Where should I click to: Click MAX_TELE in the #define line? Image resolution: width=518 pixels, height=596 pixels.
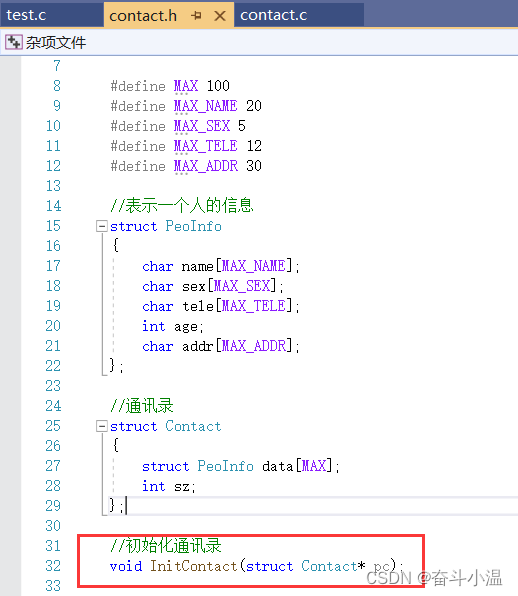pos(206,146)
